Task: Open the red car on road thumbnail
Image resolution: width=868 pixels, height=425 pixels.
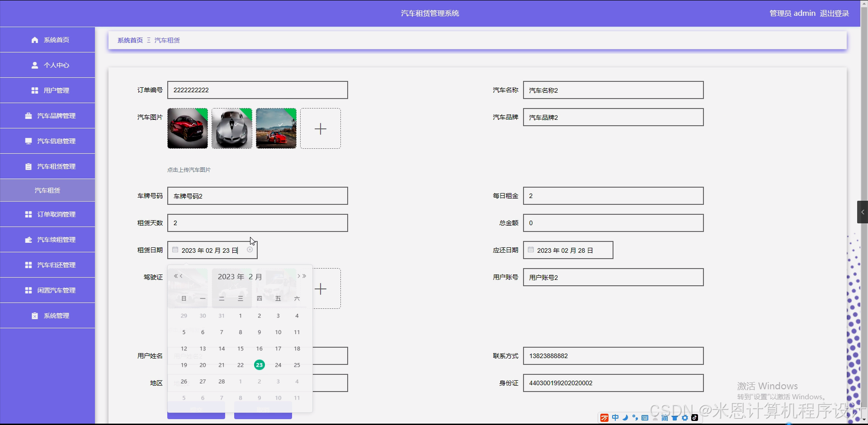Action: 276,128
